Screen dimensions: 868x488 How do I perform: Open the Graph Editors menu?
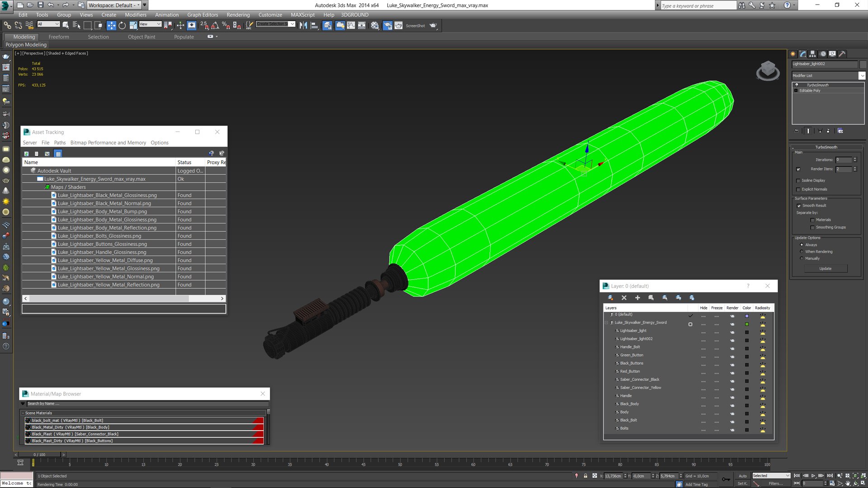[x=203, y=14]
